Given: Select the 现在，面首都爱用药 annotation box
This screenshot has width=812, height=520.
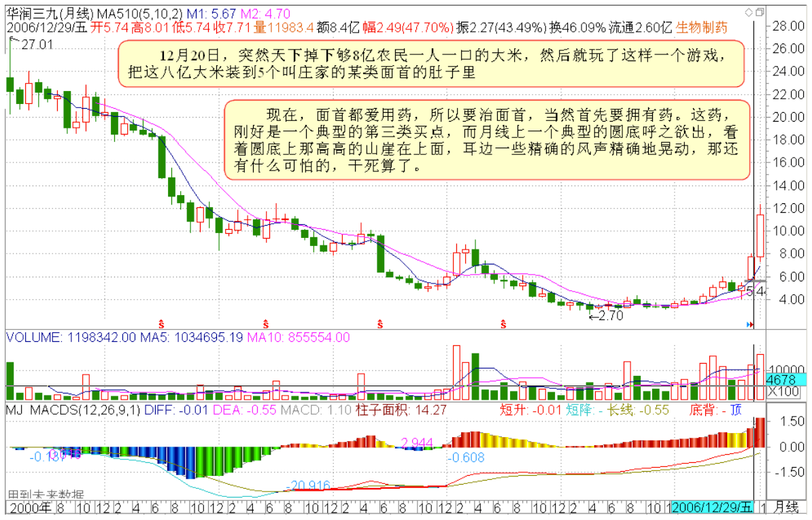Looking at the screenshot, I should pos(488,140).
